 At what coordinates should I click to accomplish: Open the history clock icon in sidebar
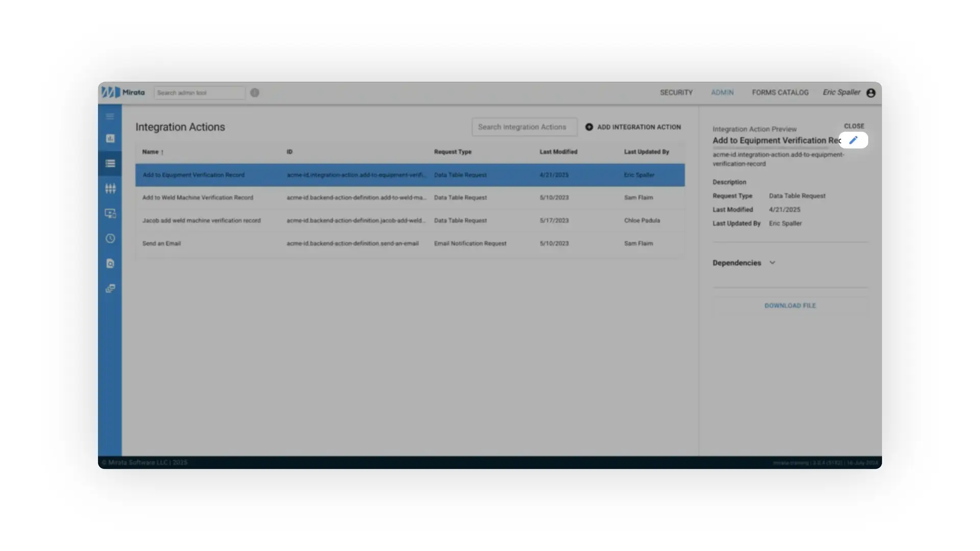[110, 238]
